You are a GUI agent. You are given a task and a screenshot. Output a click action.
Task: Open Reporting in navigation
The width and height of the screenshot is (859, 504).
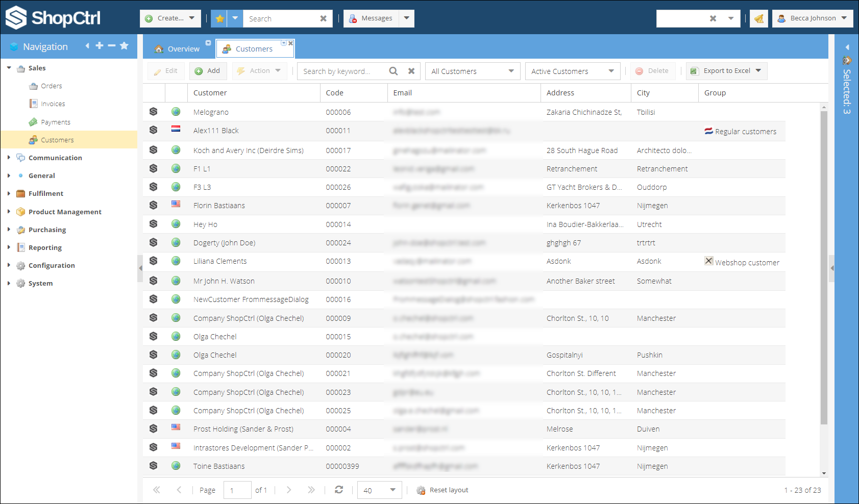(x=45, y=247)
